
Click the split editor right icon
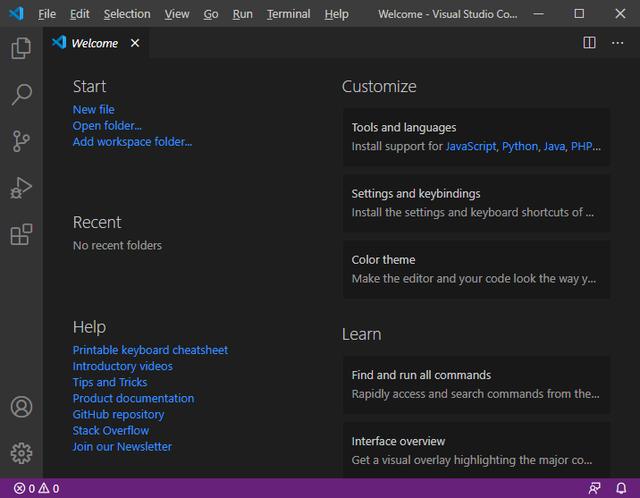pos(589,42)
